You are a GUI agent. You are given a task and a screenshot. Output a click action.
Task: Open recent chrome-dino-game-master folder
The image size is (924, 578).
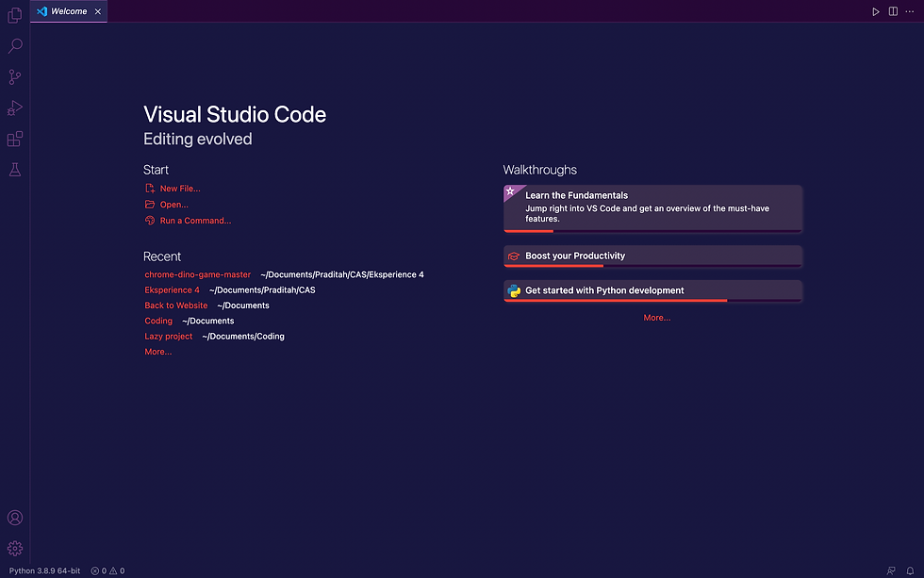(197, 274)
